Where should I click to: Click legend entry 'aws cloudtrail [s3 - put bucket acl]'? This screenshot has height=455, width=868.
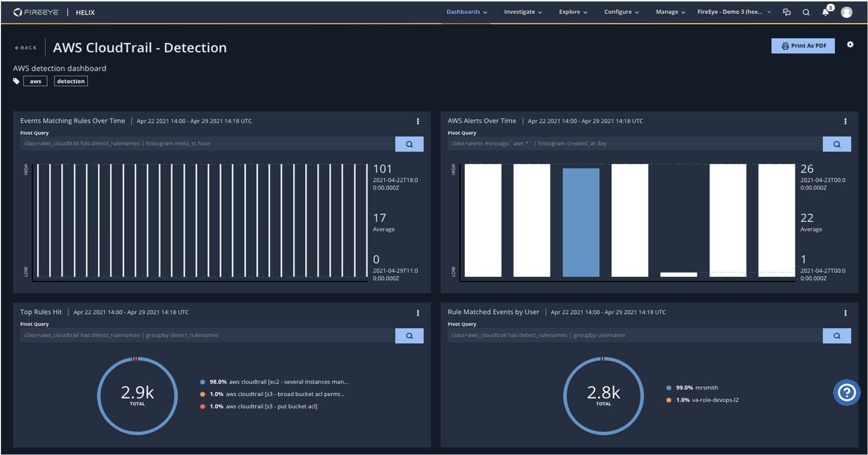pyautogui.click(x=271, y=407)
